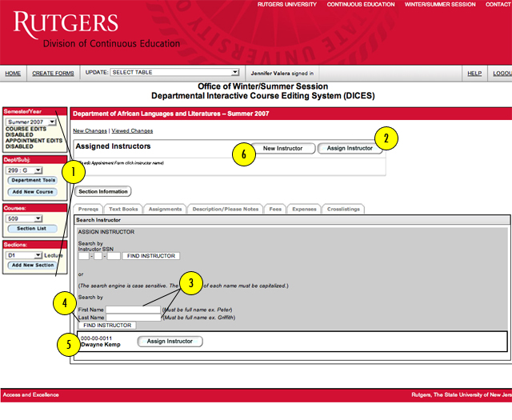Focus the first SSN digits field
The width and height of the screenshot is (512, 420).
click(x=84, y=256)
